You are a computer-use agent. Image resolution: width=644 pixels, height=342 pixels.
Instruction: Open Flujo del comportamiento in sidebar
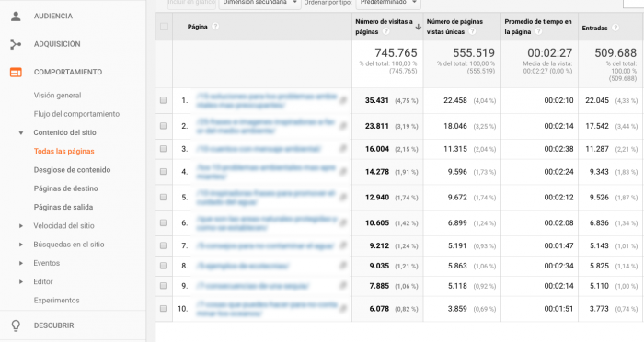click(x=76, y=114)
